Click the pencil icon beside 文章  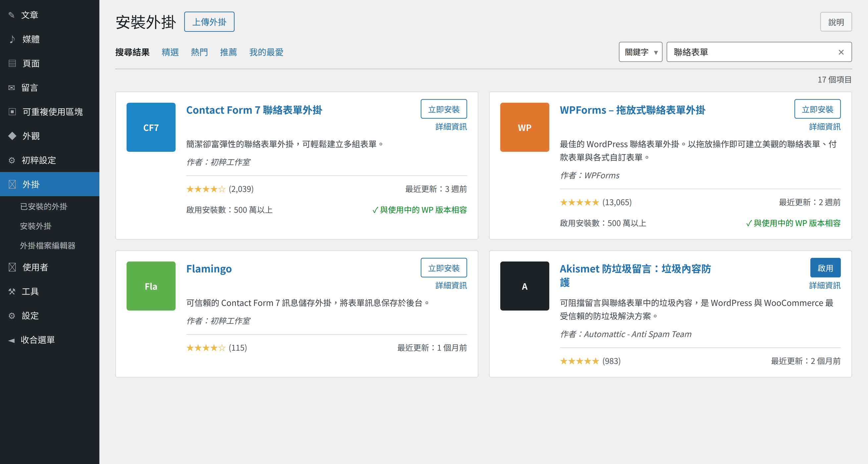click(x=12, y=15)
